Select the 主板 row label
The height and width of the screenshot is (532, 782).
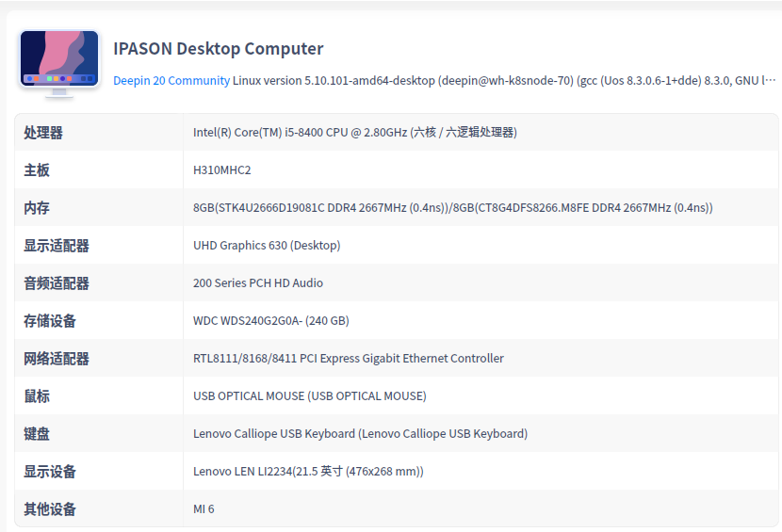(x=37, y=170)
